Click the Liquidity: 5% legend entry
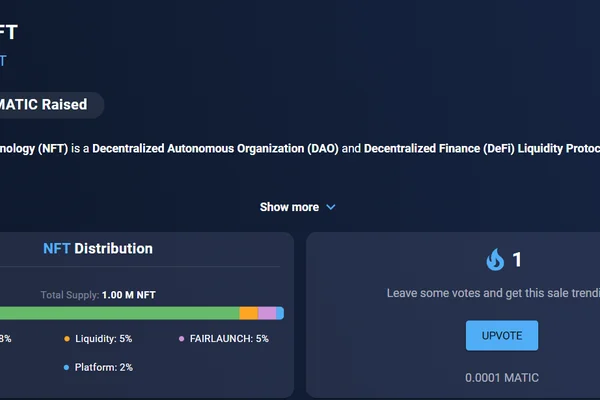 coord(98,339)
